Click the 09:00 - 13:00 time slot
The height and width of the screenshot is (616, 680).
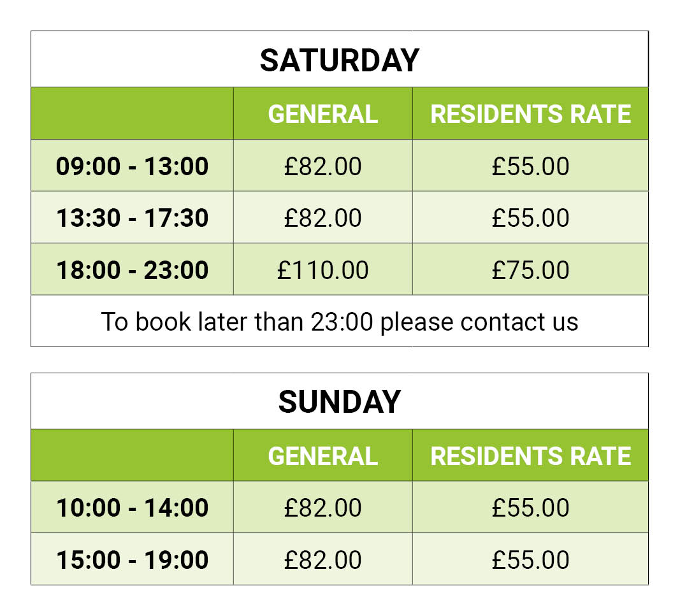(133, 166)
